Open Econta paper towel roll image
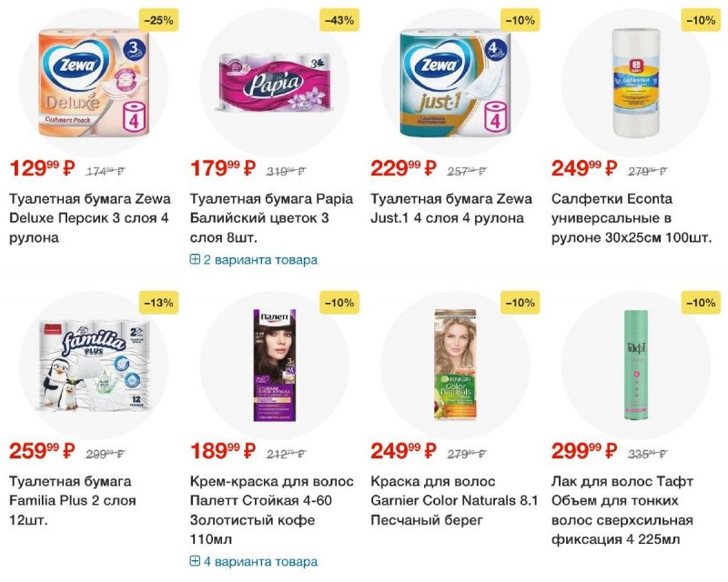 pyautogui.click(x=636, y=83)
